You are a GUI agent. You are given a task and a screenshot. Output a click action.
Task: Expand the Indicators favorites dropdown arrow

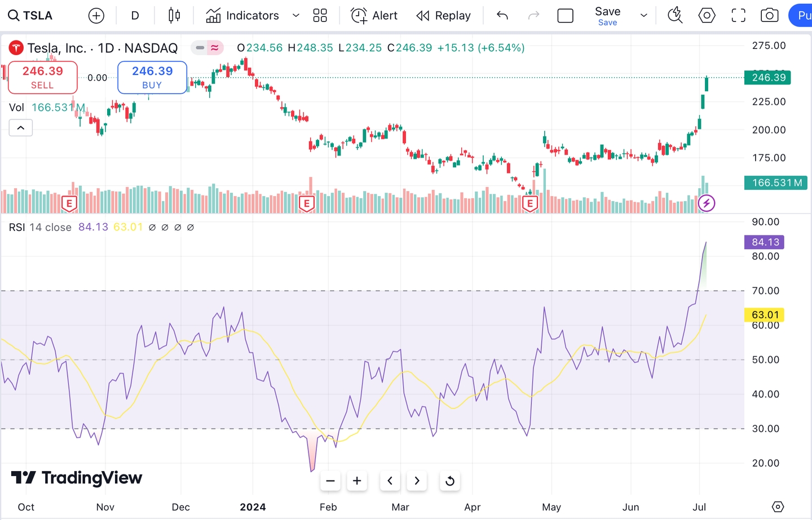point(296,16)
